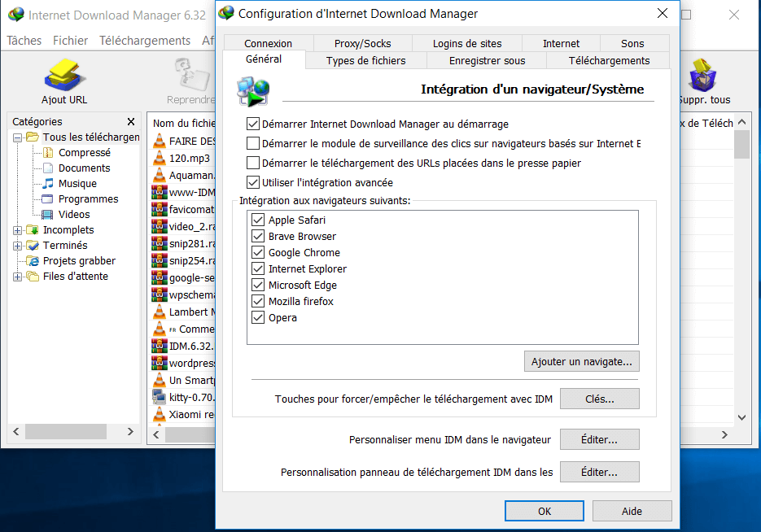Open the Téléchargements menu in main window

click(x=145, y=41)
